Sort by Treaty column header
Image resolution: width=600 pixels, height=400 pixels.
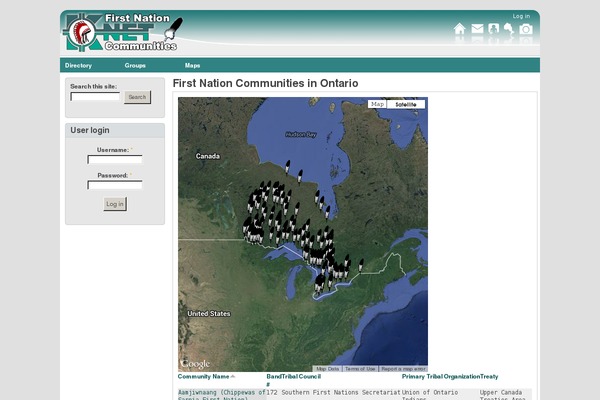pyautogui.click(x=489, y=377)
